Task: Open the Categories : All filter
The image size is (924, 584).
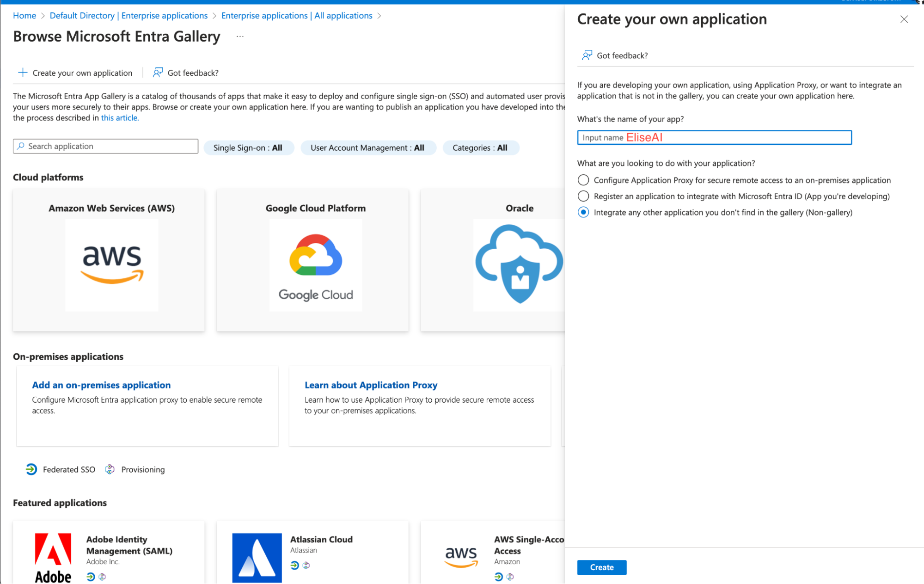Action: tap(480, 148)
